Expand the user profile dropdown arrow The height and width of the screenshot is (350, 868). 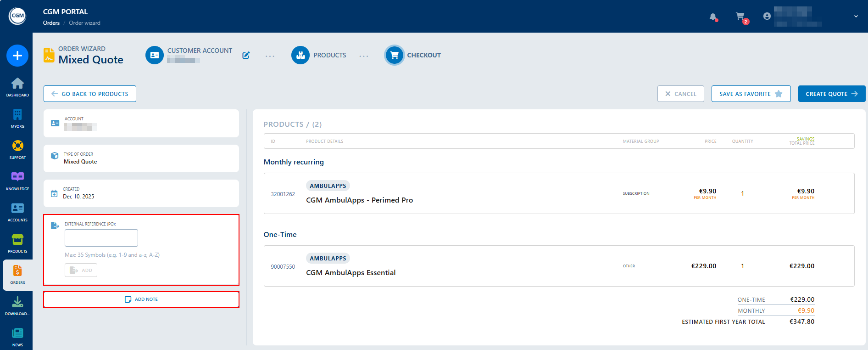pyautogui.click(x=856, y=16)
